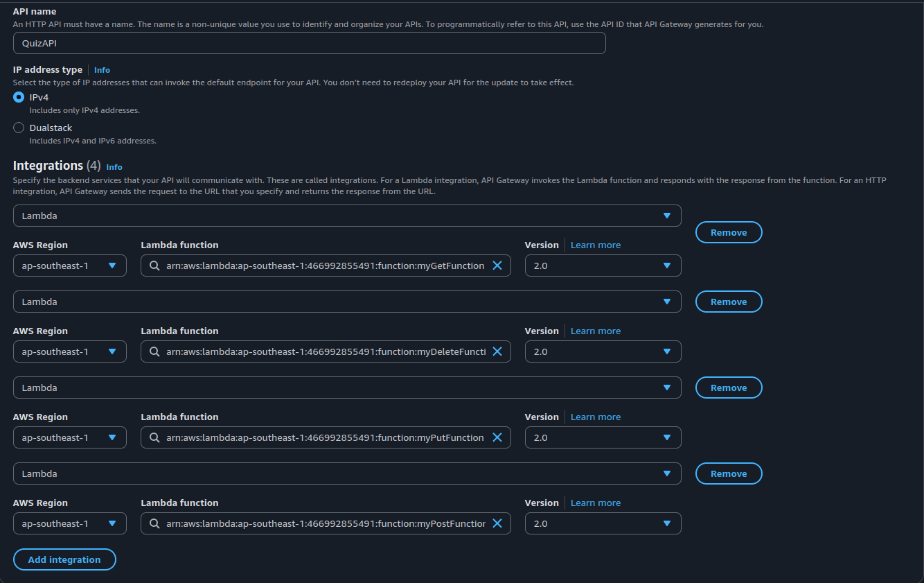Clear the myPostFunction Lambda field with X icon
924x583 pixels.
497,523
